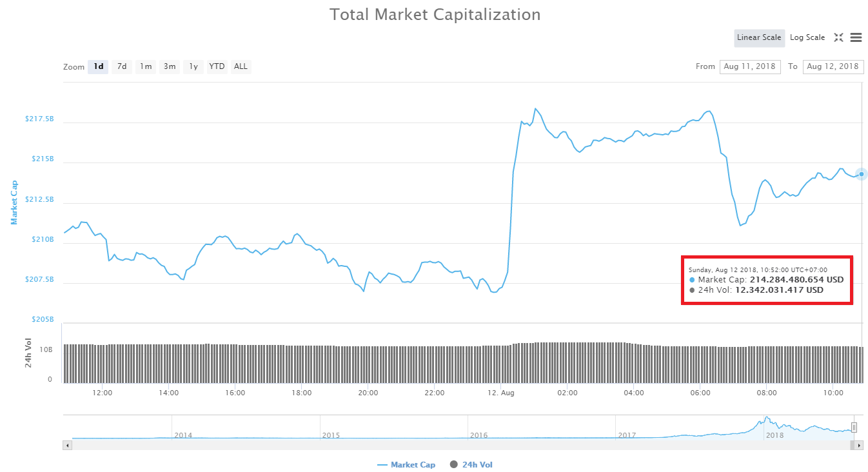Click the left arrow of the navigator scrollbar
868x472 pixels.
tap(67, 446)
